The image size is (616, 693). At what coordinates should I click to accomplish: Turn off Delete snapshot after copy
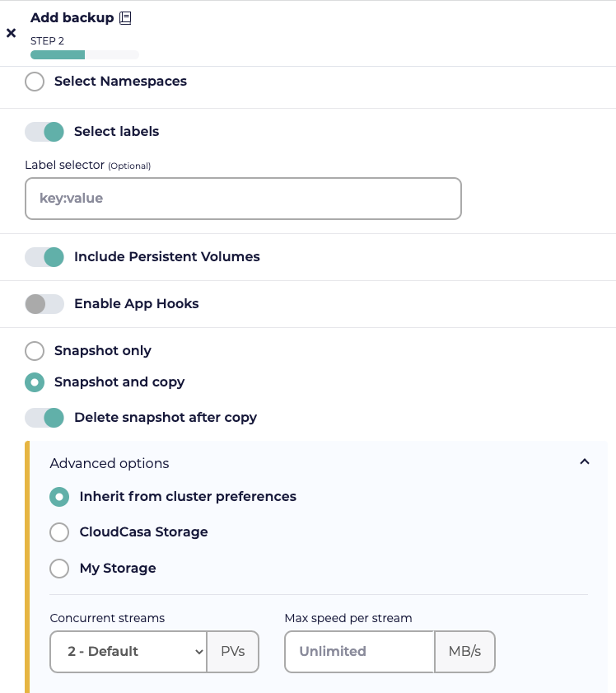pos(44,418)
